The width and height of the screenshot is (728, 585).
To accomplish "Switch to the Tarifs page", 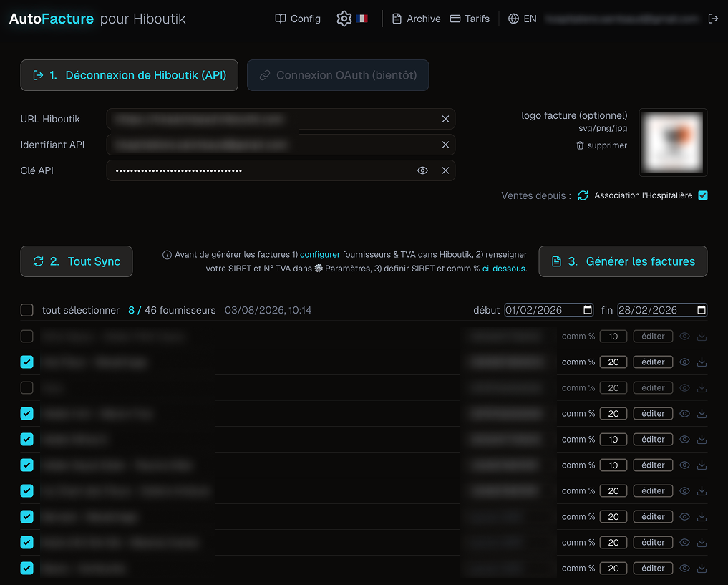I will click(470, 19).
